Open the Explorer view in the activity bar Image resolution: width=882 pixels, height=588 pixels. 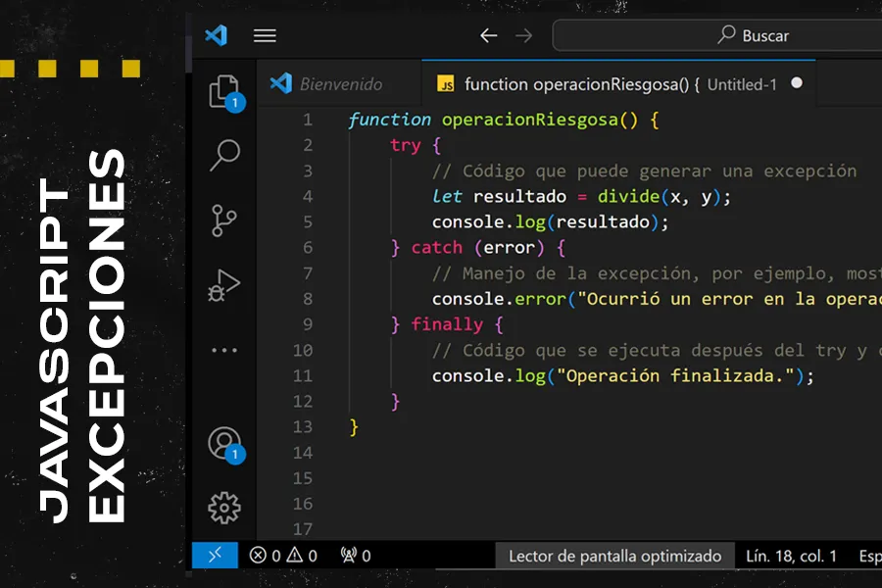[x=223, y=91]
